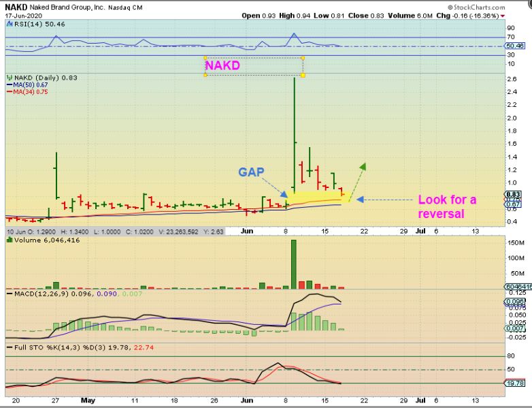Click the 70 level label on the RSI axis
Viewport: 532px width, 408px height.
pos(511,37)
